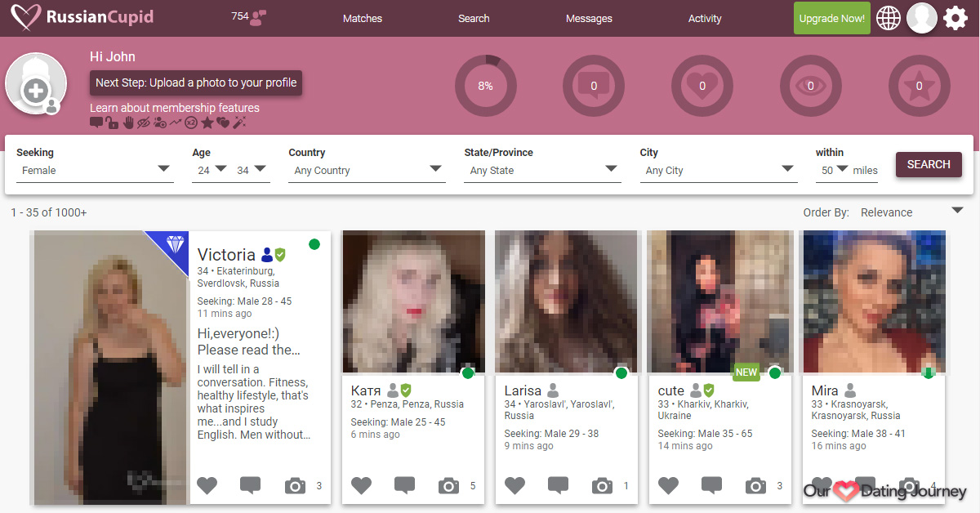
Task: Click Victoria's diamond membership badge
Action: click(174, 243)
